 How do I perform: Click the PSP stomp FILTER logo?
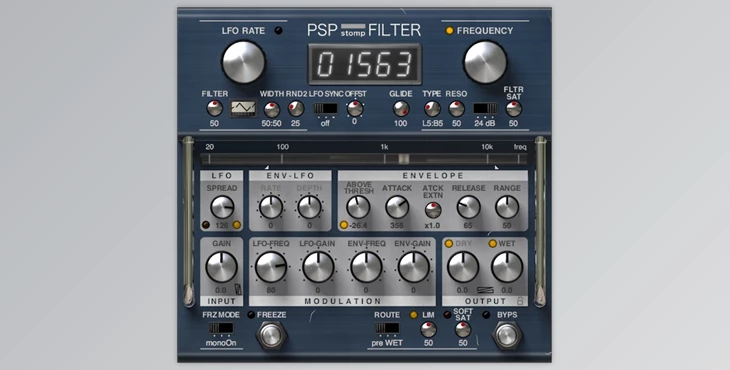coord(364,30)
